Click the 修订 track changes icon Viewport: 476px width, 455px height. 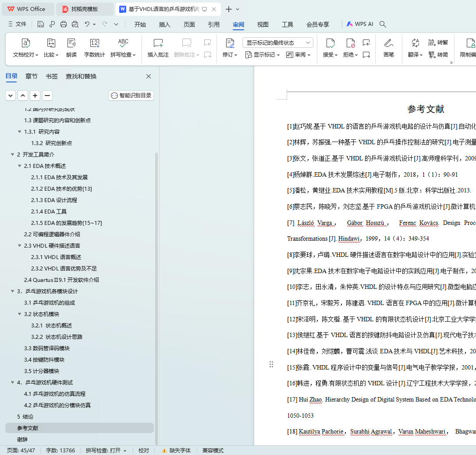pos(230,43)
